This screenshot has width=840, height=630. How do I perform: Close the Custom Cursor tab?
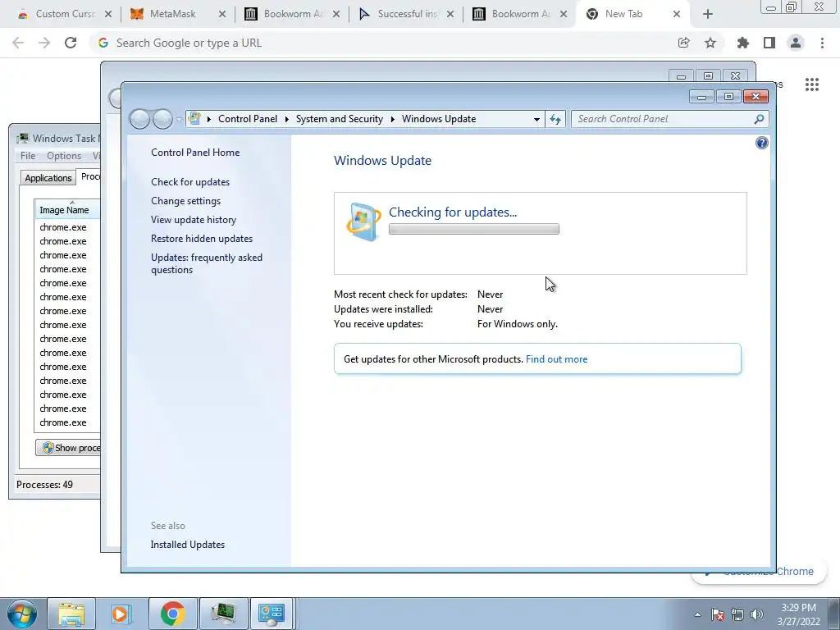point(108,14)
